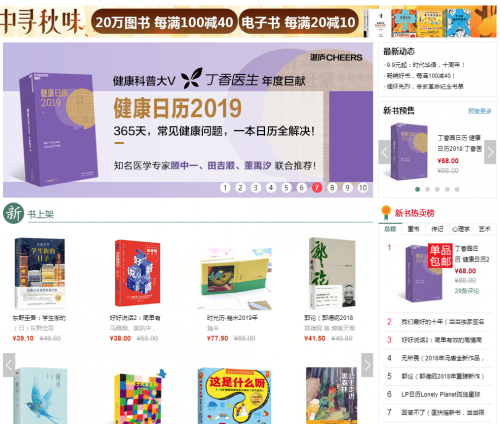Open the 艺术 bestseller tab

coord(484,229)
